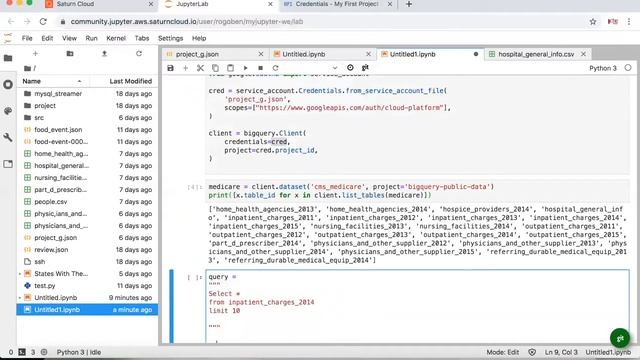
Task: Click the Upload Files icon
Action: pos(104,53)
